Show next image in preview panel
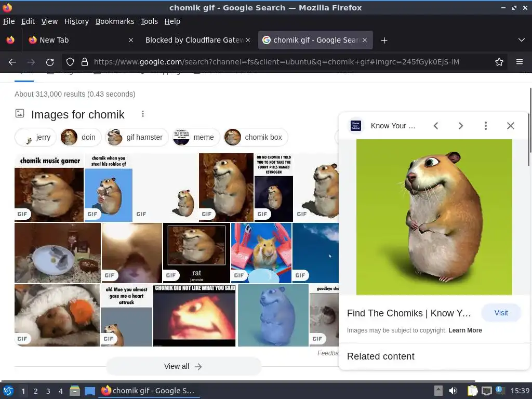 click(460, 126)
